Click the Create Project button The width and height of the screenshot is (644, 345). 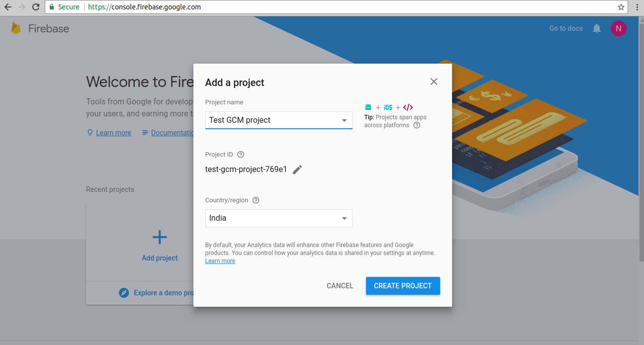(403, 286)
